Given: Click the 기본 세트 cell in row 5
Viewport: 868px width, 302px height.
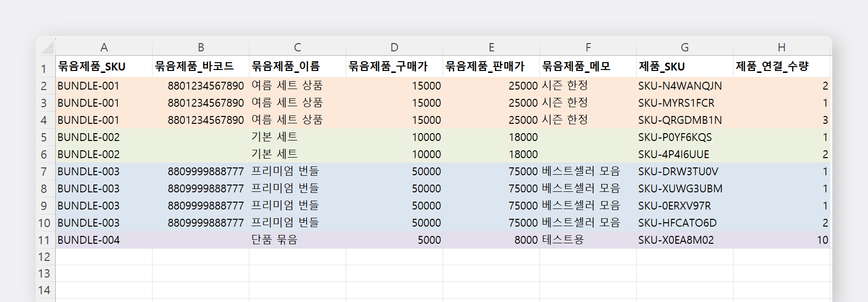Looking at the screenshot, I should coord(297,138).
